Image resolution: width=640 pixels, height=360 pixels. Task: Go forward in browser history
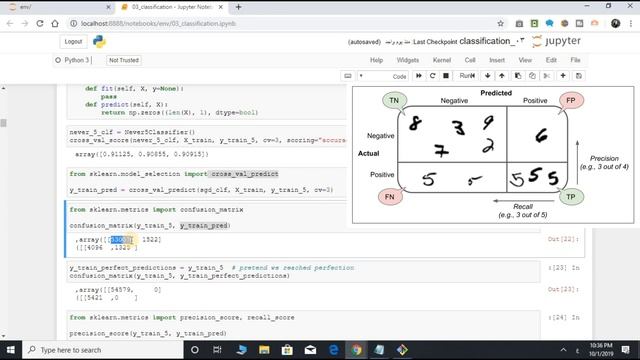[x=24, y=24]
